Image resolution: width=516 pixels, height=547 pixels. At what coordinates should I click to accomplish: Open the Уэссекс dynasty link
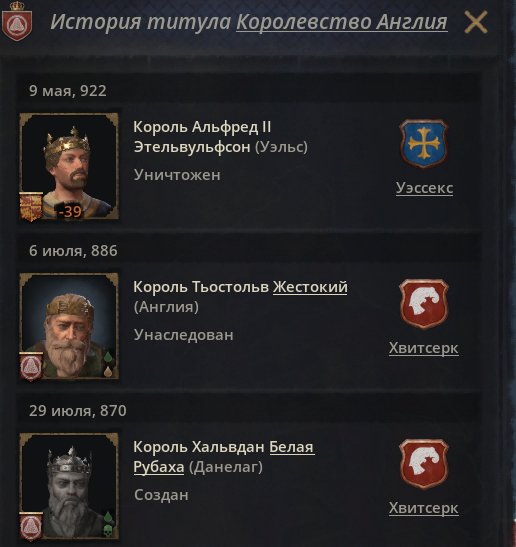[x=424, y=188]
